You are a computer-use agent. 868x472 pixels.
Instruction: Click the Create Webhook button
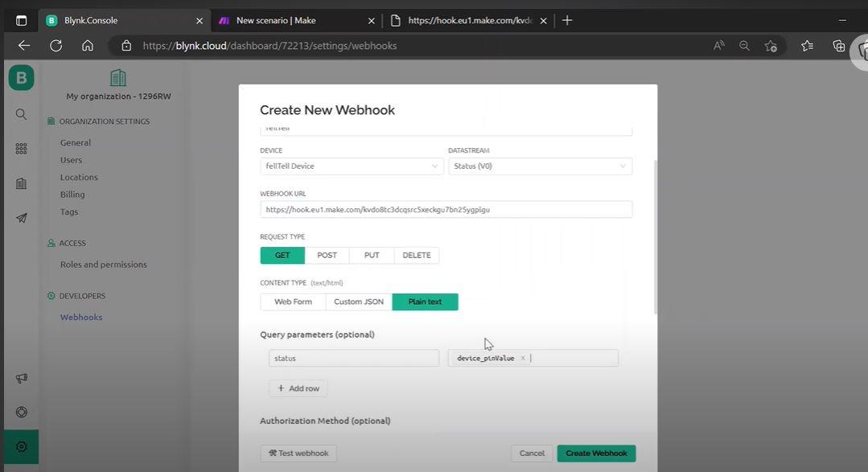point(596,454)
